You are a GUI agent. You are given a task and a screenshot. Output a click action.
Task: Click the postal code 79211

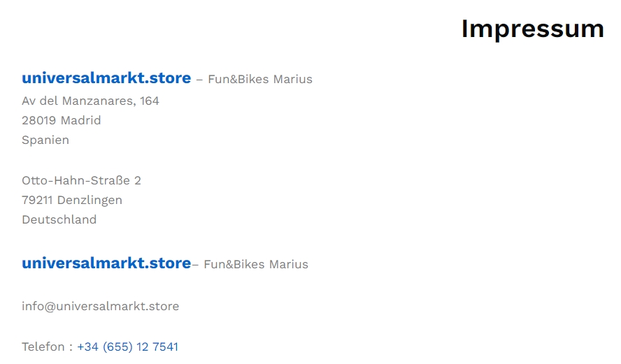[37, 201]
